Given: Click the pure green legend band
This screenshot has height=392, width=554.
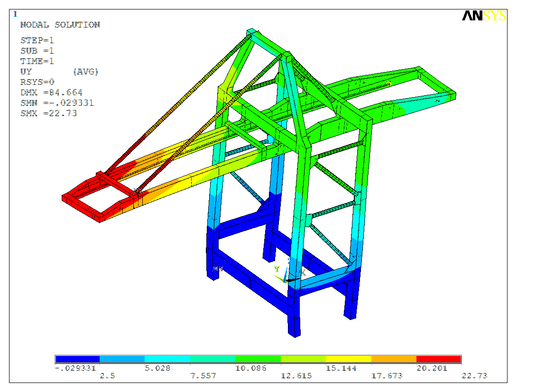Looking at the screenshot, I should (258, 359).
